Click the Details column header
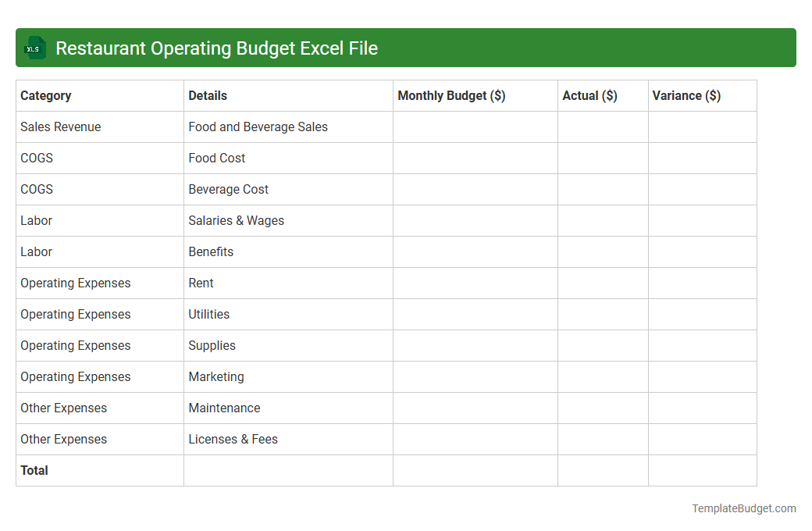The image size is (812, 531). [207, 95]
